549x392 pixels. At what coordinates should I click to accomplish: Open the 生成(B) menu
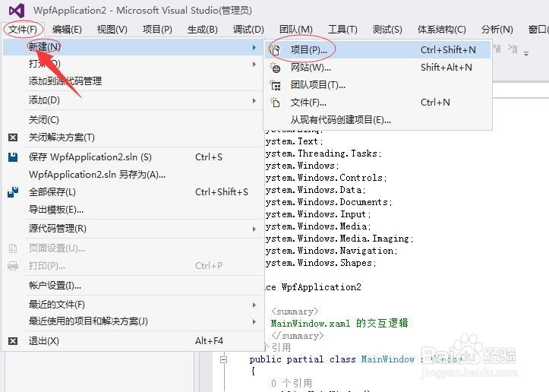click(203, 30)
